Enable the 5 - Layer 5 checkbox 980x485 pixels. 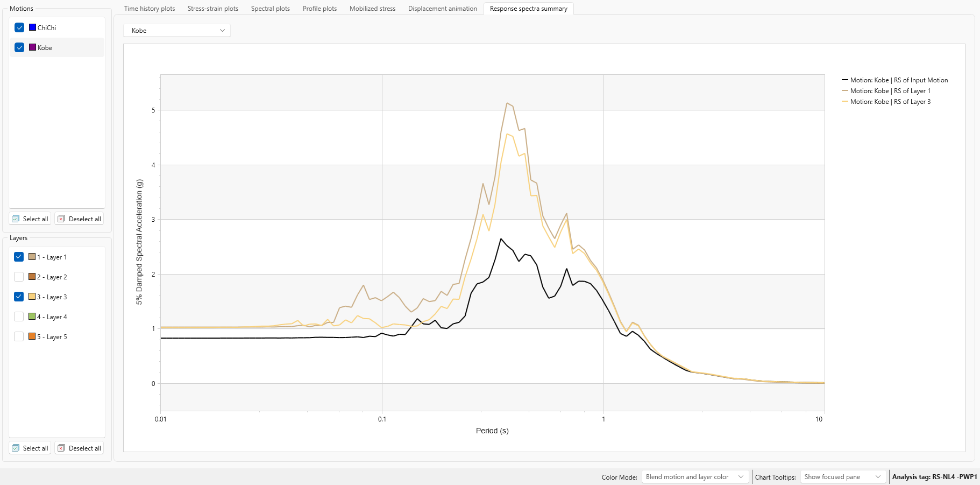click(19, 336)
